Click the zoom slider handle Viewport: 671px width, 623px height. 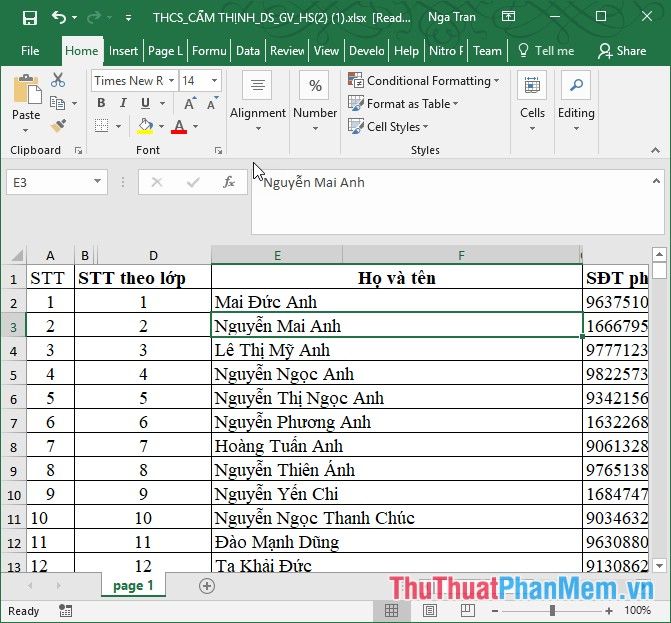552,611
